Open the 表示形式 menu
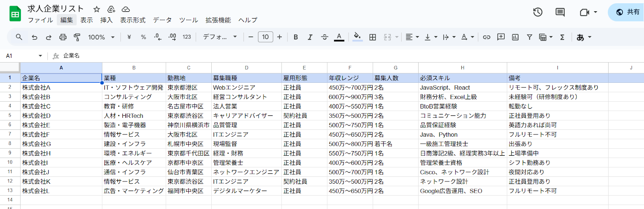This screenshot has height=209, width=644. pos(132,20)
